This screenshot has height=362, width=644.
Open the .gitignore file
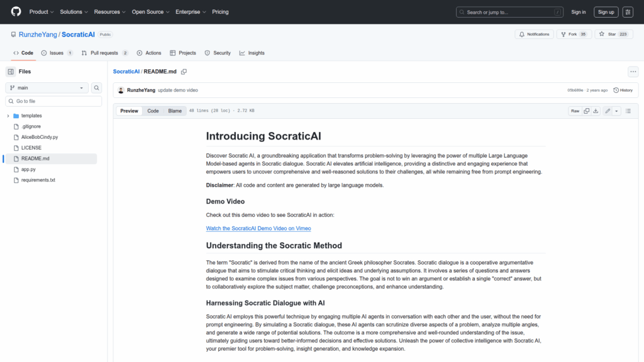[x=31, y=126]
